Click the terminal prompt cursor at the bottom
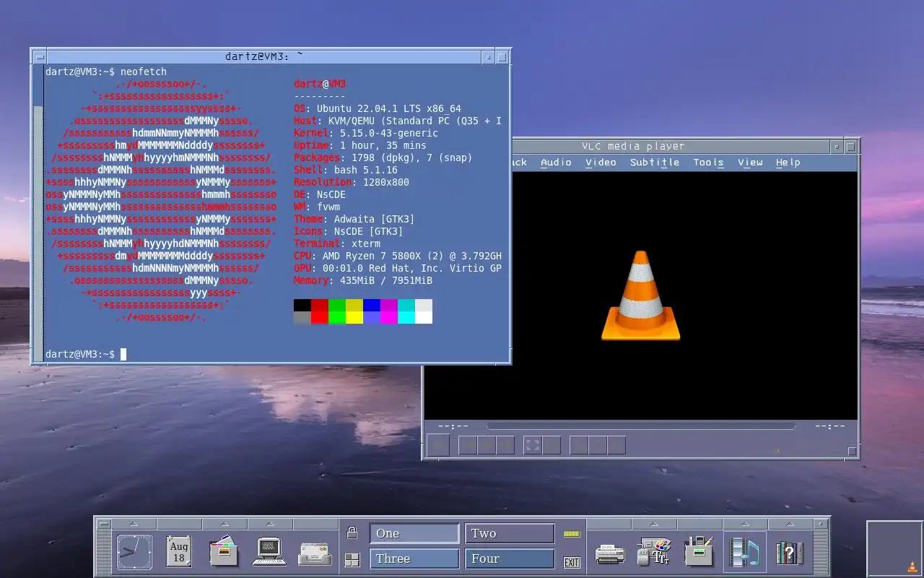The image size is (924, 578). click(123, 354)
